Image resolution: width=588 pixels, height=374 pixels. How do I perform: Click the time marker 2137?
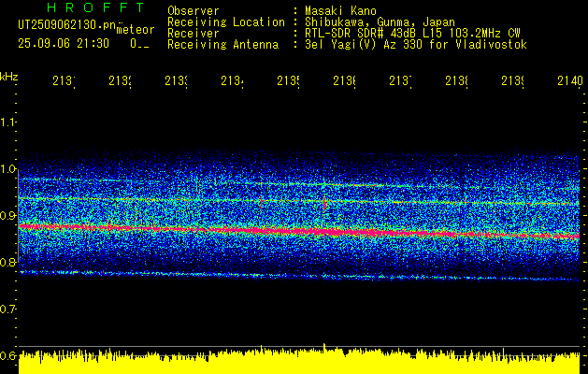click(x=400, y=80)
